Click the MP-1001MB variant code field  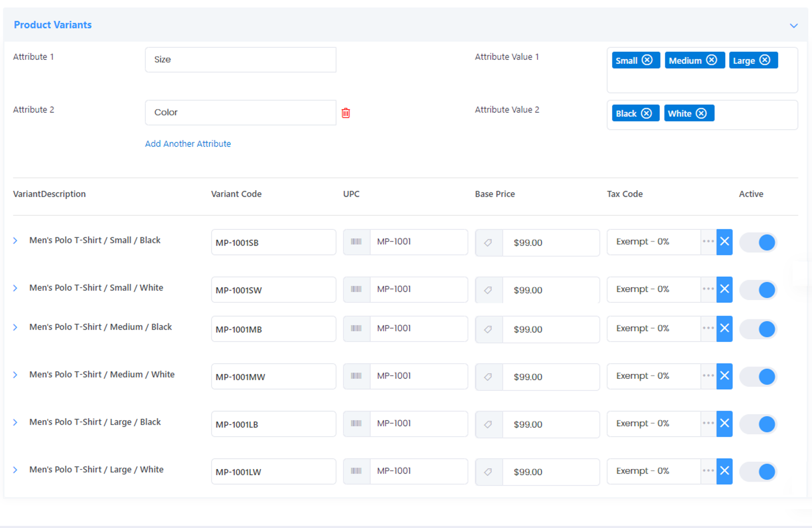273,329
